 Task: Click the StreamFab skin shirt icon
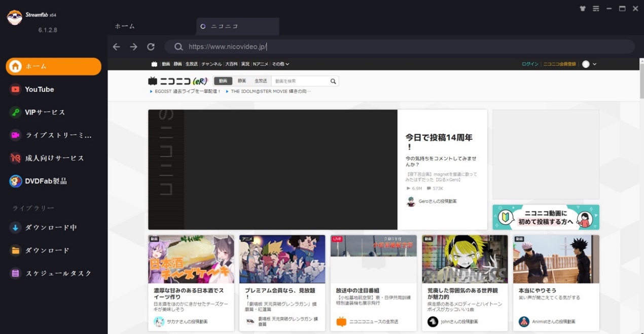point(582,9)
